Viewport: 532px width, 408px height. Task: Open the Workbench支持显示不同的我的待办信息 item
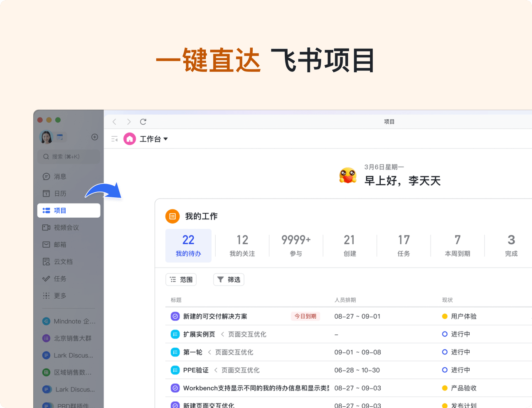[x=256, y=388]
